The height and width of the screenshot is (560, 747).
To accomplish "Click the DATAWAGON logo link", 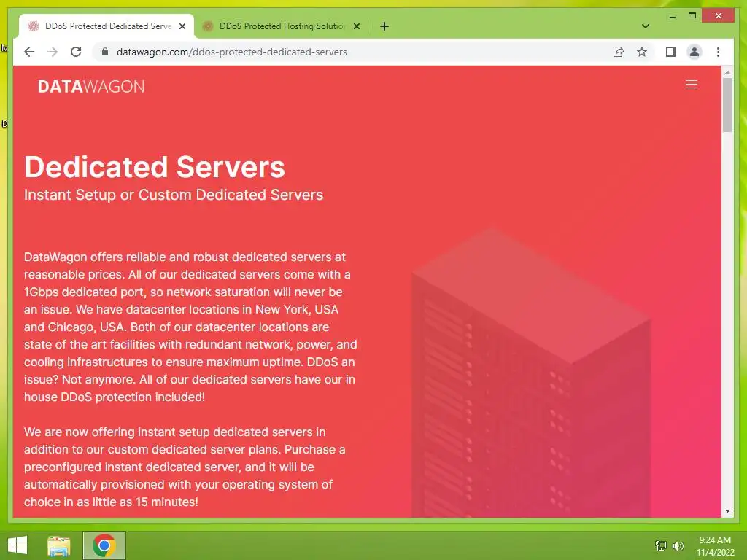I will tap(91, 86).
